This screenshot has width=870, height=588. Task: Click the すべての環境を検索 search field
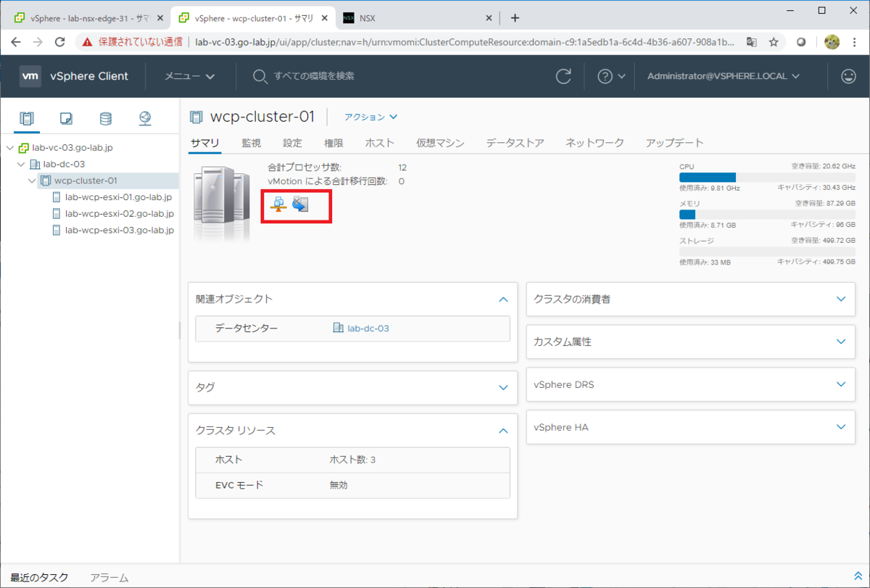(x=314, y=76)
